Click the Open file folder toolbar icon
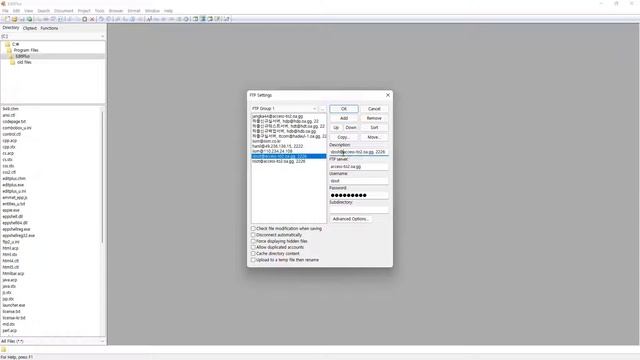Viewport: 640px width, 360px height. (x=14, y=19)
